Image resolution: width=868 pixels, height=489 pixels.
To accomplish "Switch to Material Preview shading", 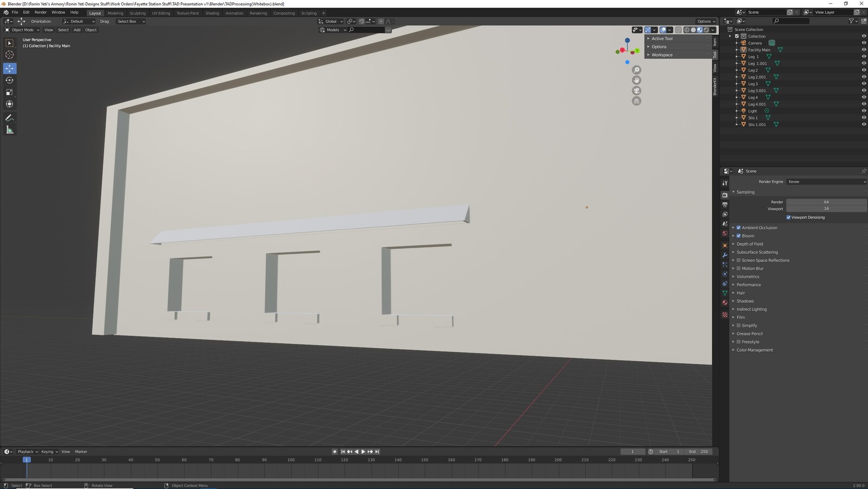I will click(x=700, y=30).
